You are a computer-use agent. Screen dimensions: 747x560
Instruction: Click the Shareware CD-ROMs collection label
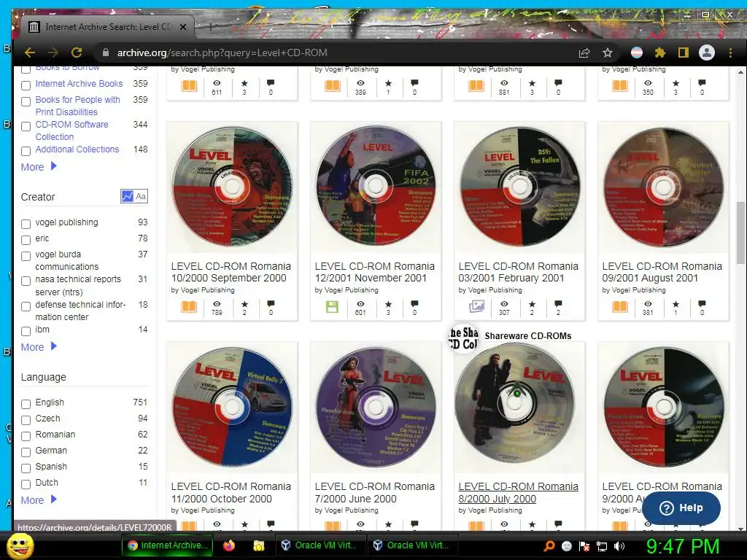pos(528,335)
